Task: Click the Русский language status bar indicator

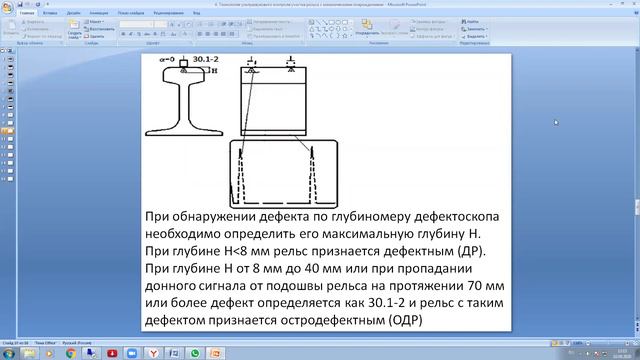Action: tap(77, 343)
